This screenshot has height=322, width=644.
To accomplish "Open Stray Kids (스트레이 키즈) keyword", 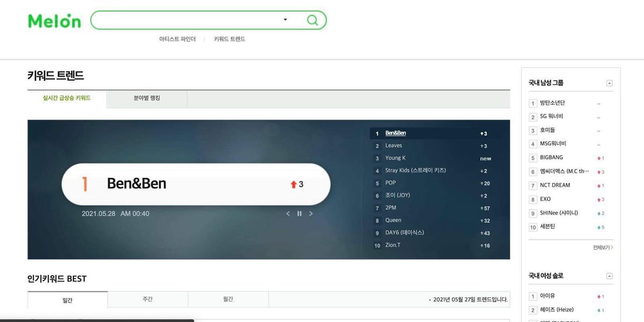I will click(x=415, y=170).
